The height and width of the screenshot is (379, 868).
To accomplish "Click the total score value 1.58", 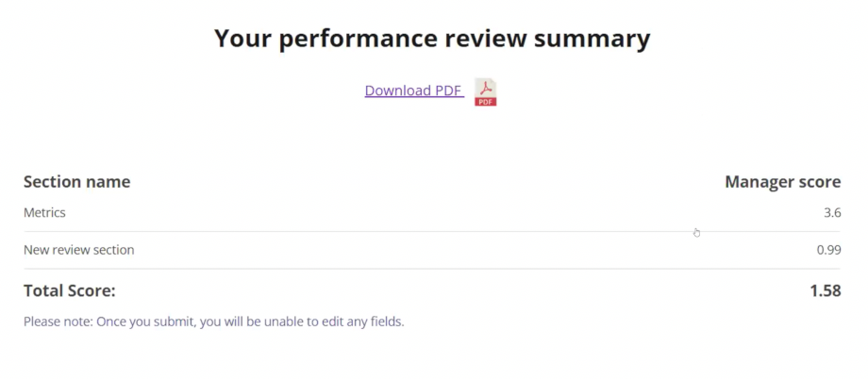I will (825, 291).
